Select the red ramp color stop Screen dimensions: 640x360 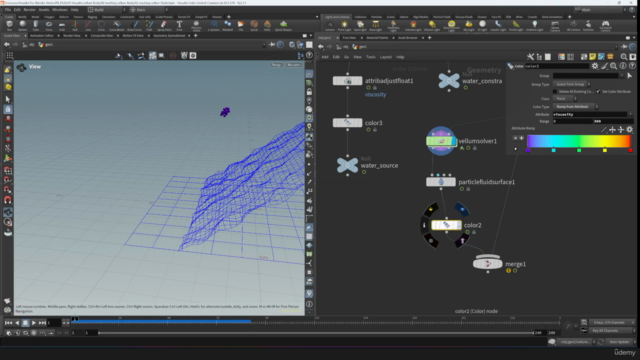coord(630,150)
